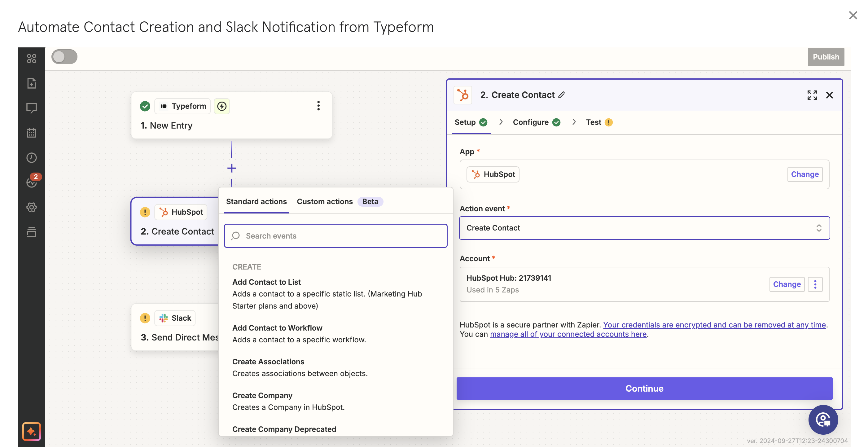Image resolution: width=868 pixels, height=448 pixels.
Task: Select the HubSpot Create Contact step card
Action: 175,222
